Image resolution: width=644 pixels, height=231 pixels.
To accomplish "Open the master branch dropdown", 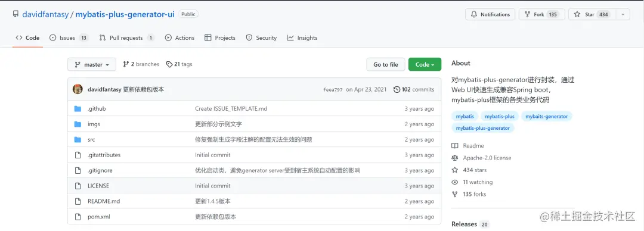I will (92, 64).
